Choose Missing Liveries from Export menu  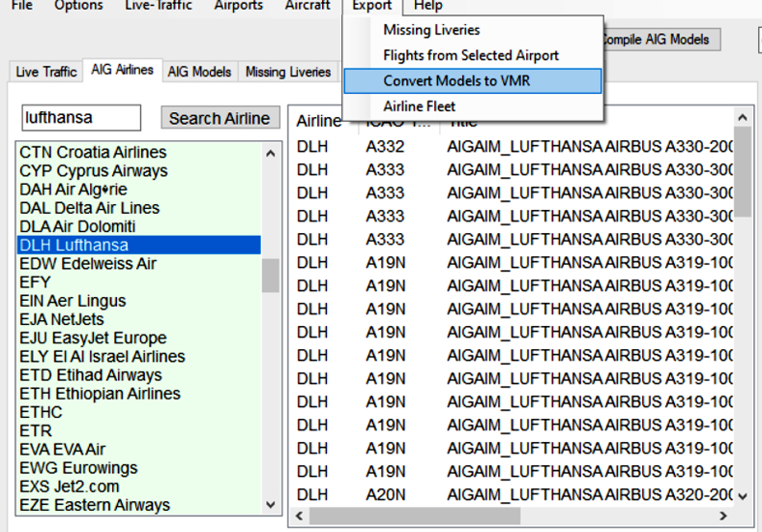[x=472, y=30]
